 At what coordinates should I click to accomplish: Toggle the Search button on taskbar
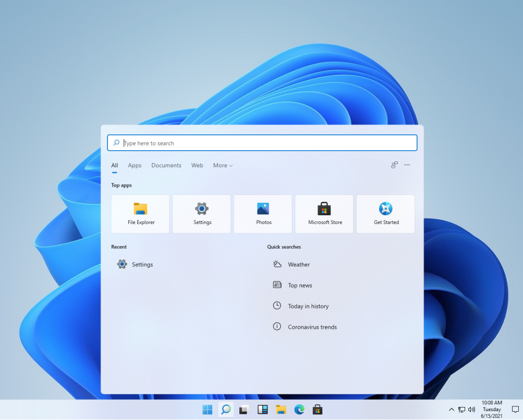pyautogui.click(x=226, y=410)
